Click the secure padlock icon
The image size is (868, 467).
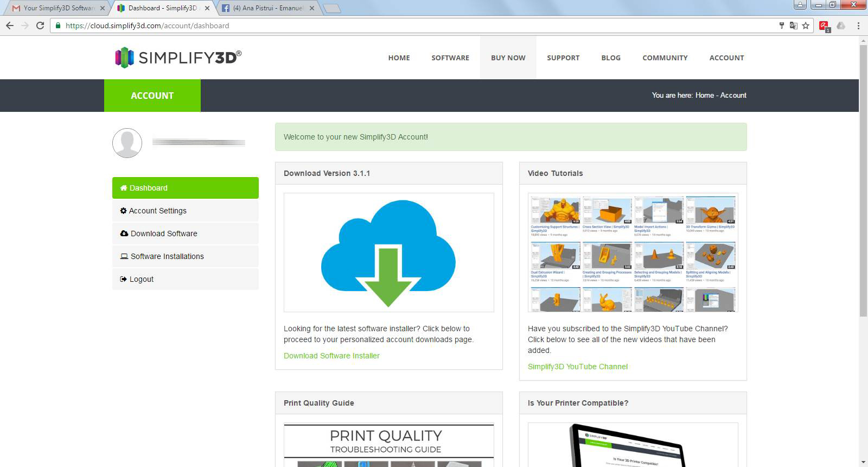pos(58,26)
